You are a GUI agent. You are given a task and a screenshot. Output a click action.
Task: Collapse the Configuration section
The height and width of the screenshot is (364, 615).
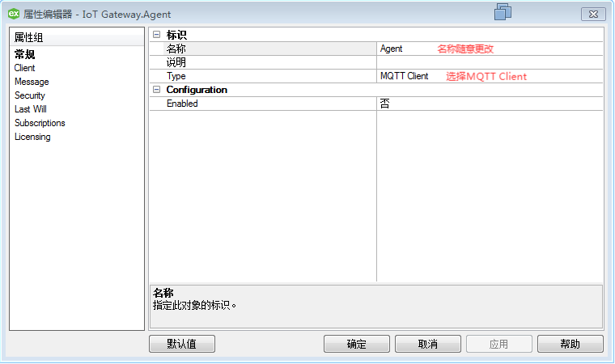(x=157, y=90)
